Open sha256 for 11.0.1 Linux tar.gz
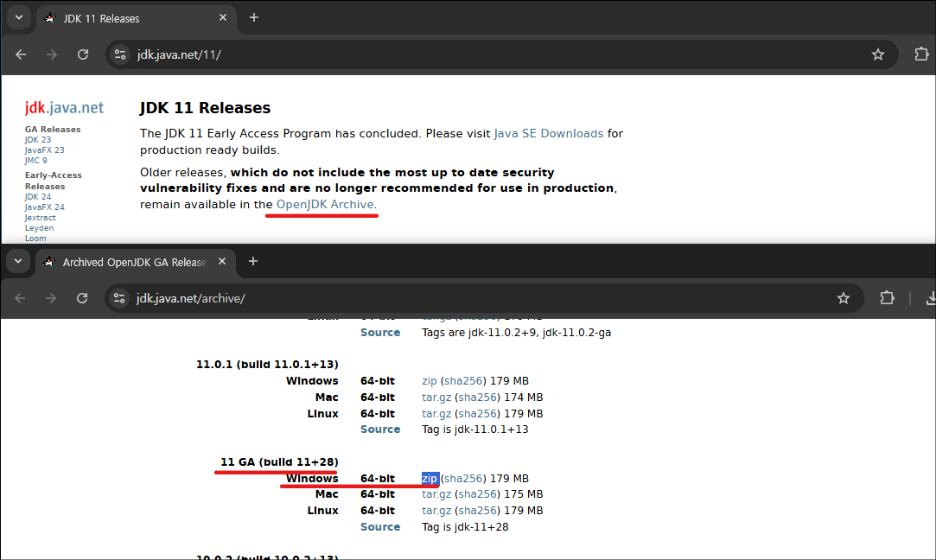 point(478,414)
